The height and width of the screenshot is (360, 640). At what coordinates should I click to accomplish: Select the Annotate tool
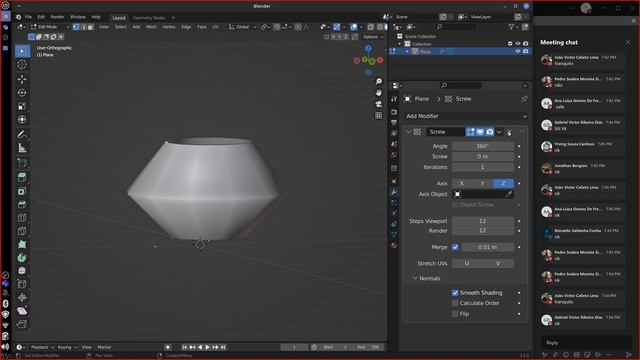pos(22,134)
